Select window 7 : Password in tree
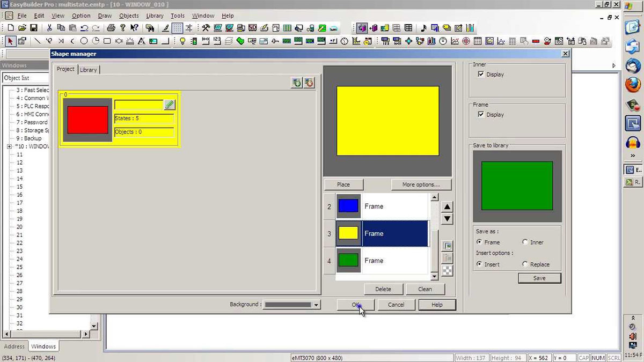The width and height of the screenshot is (644, 362). [x=32, y=122]
